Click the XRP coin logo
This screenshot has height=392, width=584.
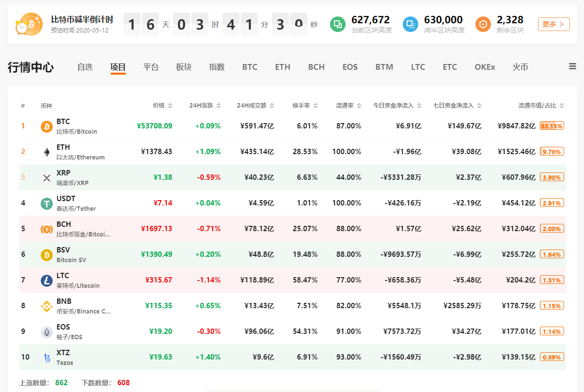point(47,178)
